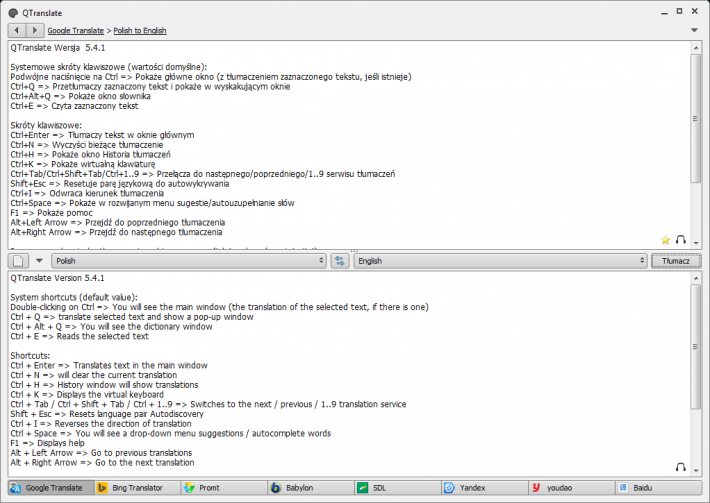This screenshot has height=503, width=710.
Task: Switch to Bing Translator service
Action: (x=138, y=488)
